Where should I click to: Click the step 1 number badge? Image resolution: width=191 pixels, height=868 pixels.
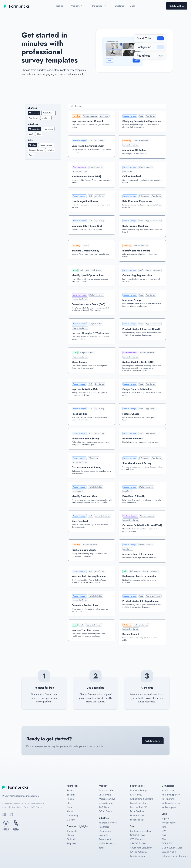44,676
